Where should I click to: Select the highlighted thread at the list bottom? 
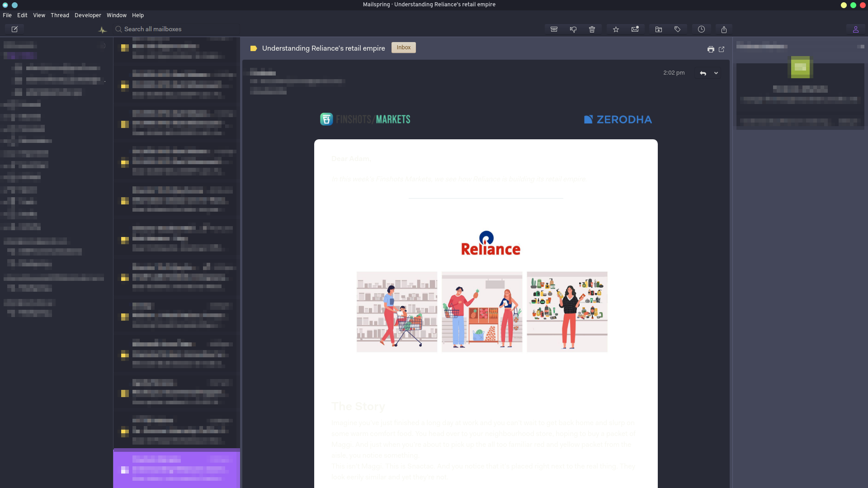click(x=176, y=469)
